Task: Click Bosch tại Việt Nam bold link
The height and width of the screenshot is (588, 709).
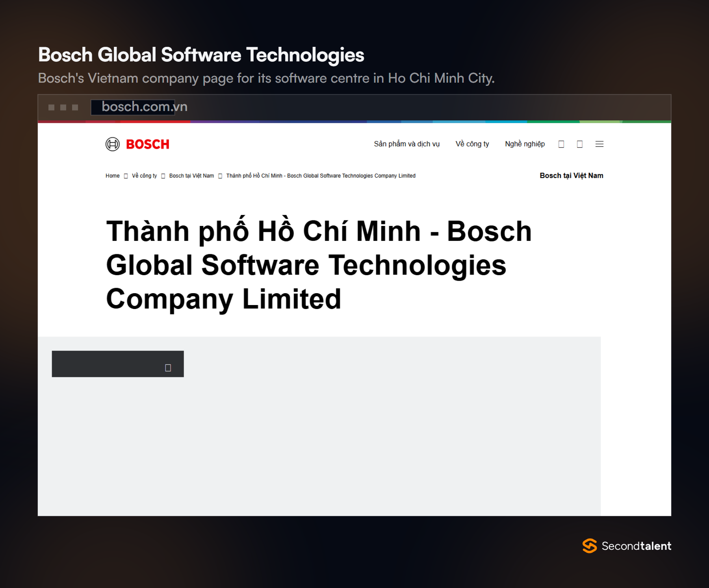Action: click(571, 176)
